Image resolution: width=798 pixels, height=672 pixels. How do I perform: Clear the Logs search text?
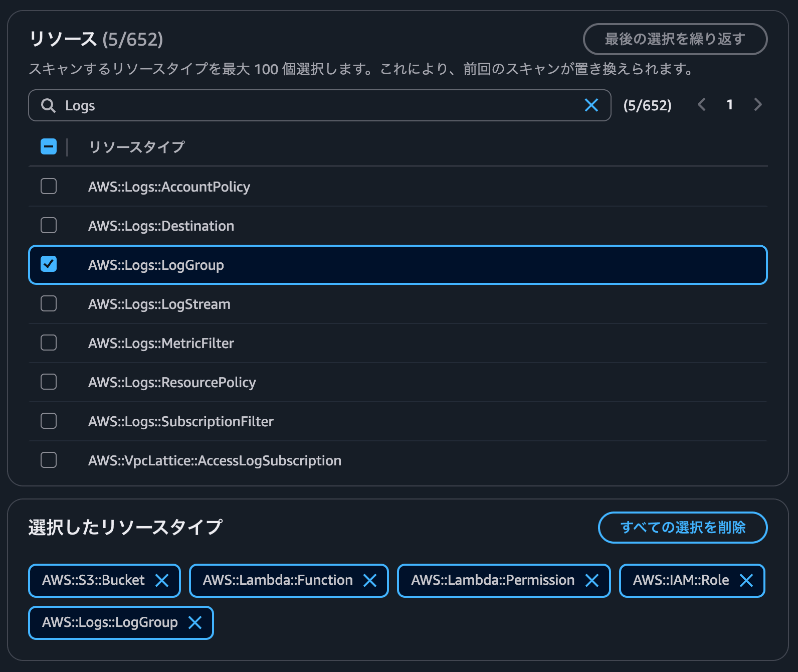pyautogui.click(x=591, y=105)
